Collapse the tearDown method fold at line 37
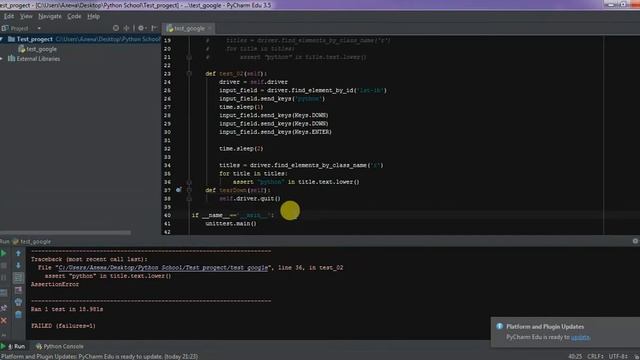 click(189, 190)
